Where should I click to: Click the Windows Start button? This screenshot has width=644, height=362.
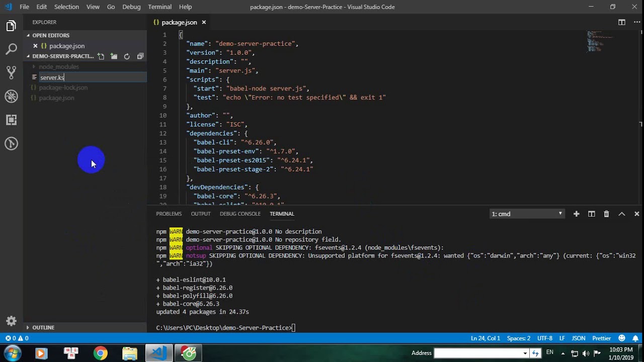click(12, 353)
